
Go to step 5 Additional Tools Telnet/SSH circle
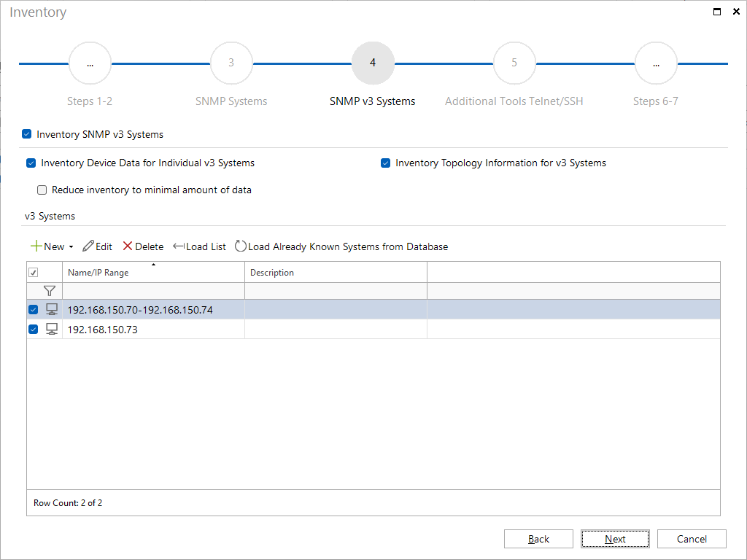pos(514,63)
